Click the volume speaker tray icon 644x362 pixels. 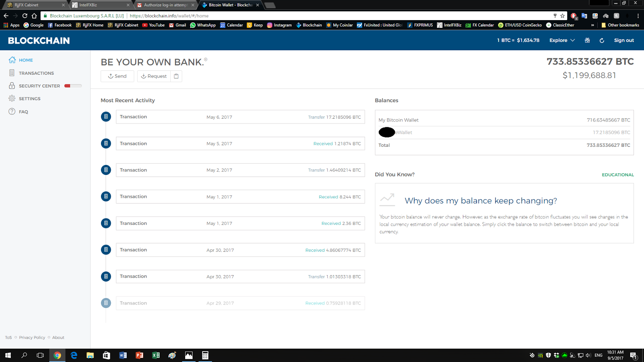(x=588, y=355)
